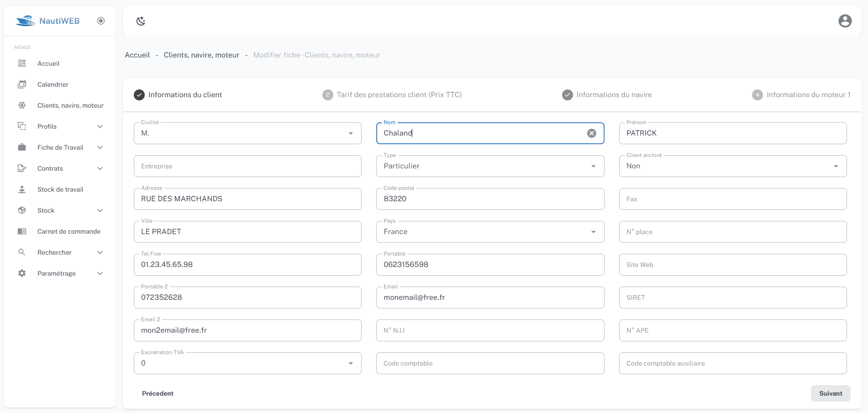The width and height of the screenshot is (868, 413).
Task: Expand the Fiche de Travail chevron
Action: 100,147
